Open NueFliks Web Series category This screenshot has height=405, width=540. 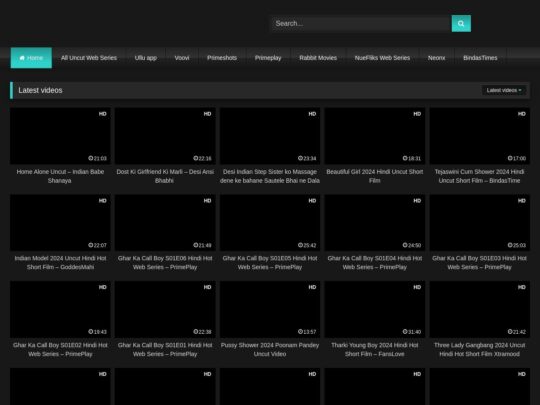(x=382, y=58)
